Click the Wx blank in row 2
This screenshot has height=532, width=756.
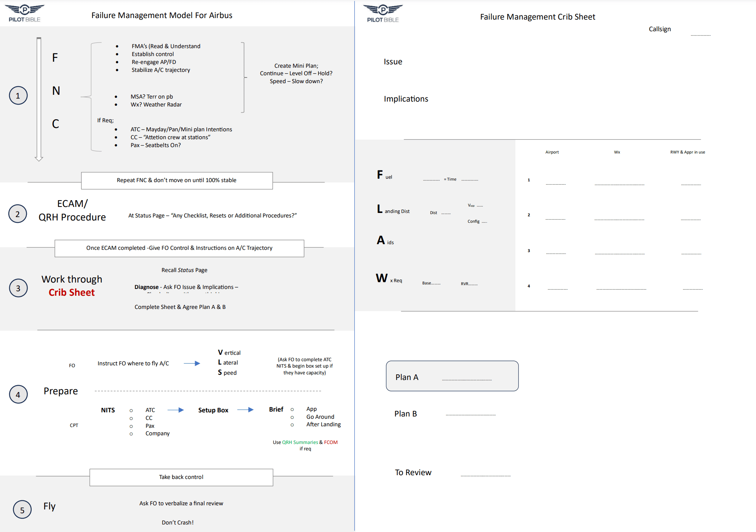tap(619, 219)
